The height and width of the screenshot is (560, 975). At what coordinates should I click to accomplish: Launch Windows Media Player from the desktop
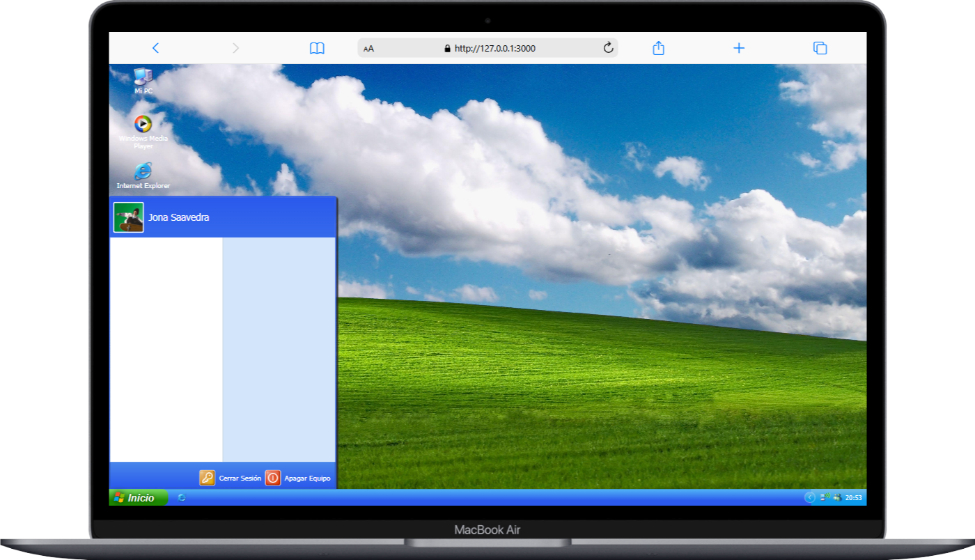pos(143,132)
